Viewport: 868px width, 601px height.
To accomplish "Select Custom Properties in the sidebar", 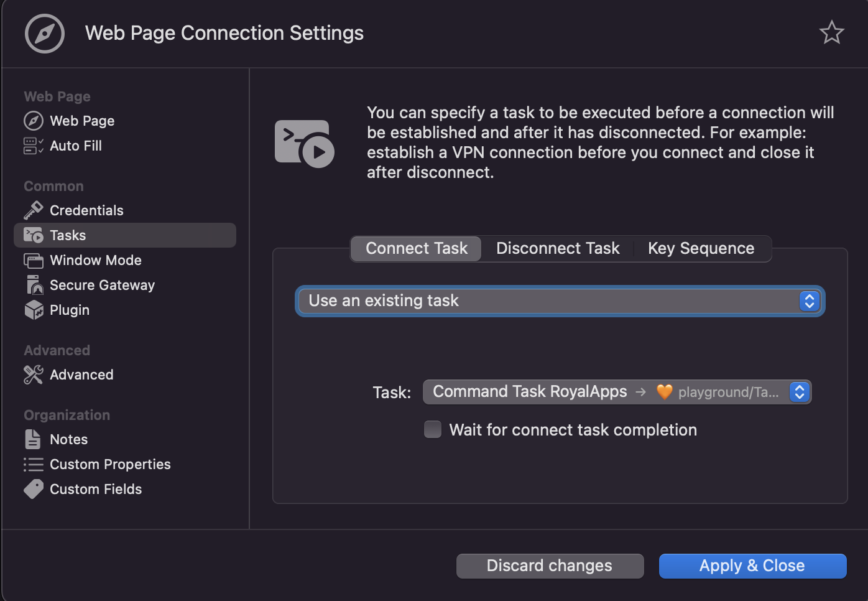I will pos(110,464).
